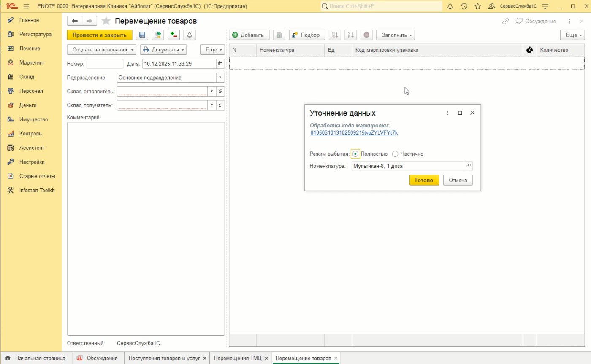Viewport: 591px width, 364px height.
Task: Open the marking code hyperlink
Action: [354, 132]
